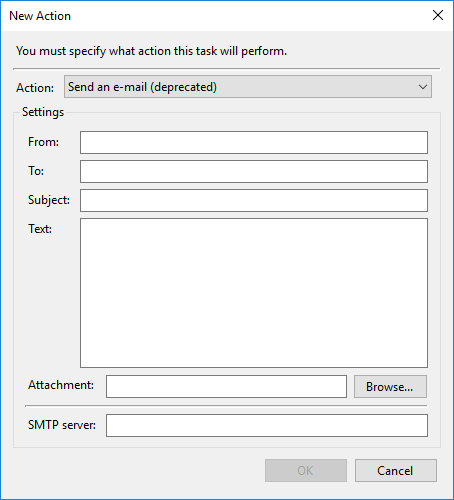Image resolution: width=454 pixels, height=500 pixels.
Task: Click the 'SMTP server:' label text
Action: tap(62, 425)
